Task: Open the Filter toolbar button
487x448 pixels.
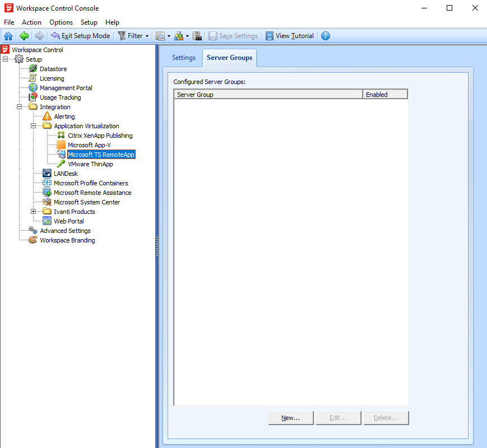Action: (x=131, y=36)
